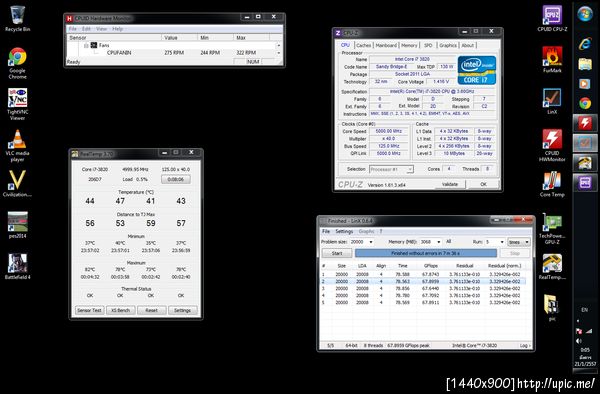Open the LinX desktop shortcut

552,101
